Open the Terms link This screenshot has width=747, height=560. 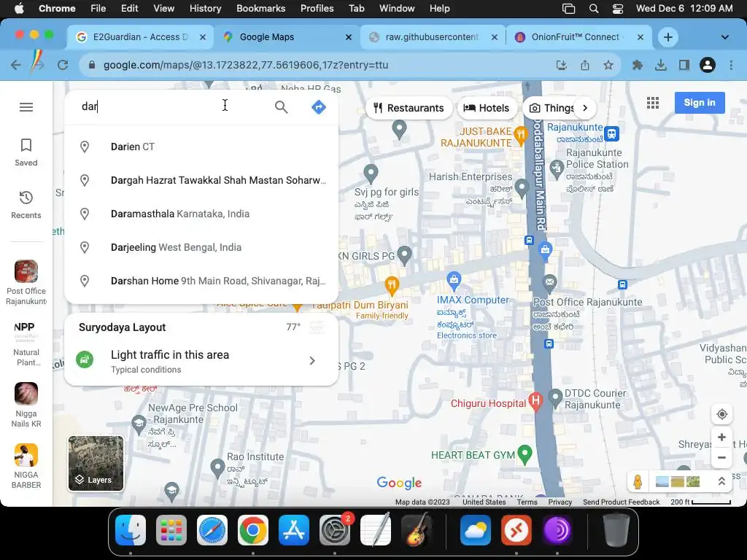527,502
